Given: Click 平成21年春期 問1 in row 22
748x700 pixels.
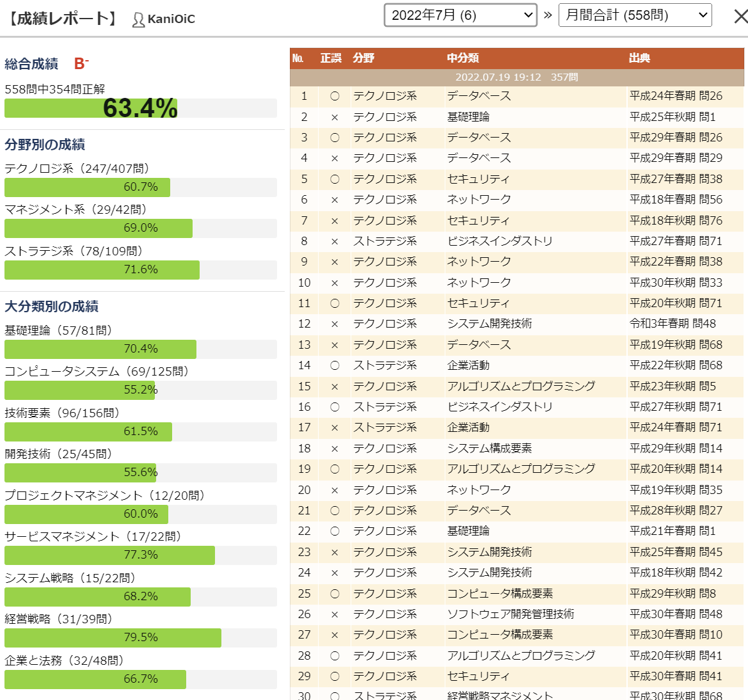Looking at the screenshot, I should tap(672, 531).
